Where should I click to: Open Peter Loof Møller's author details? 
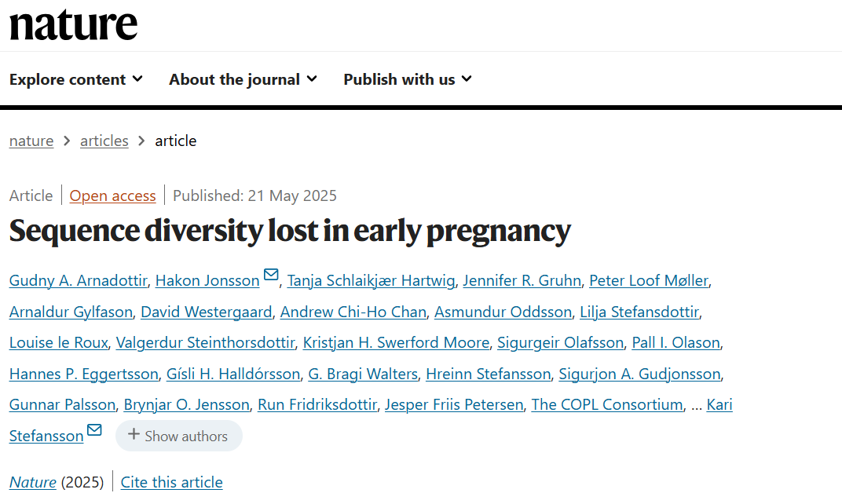tap(649, 280)
